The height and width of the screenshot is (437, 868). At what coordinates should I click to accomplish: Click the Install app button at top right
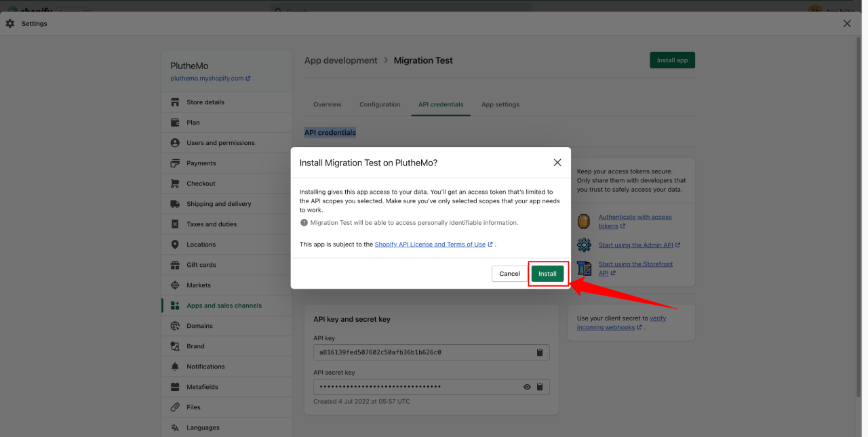pyautogui.click(x=672, y=60)
